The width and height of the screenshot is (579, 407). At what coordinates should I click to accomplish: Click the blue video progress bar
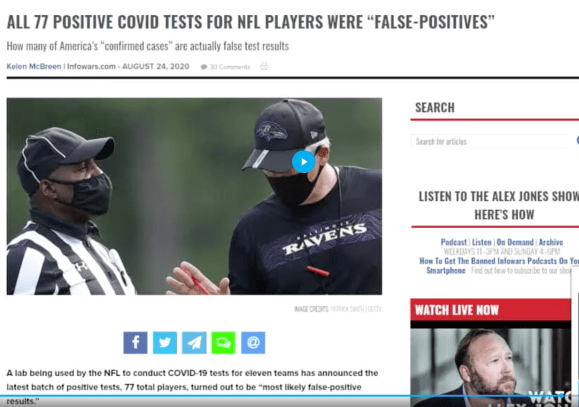coord(281,396)
